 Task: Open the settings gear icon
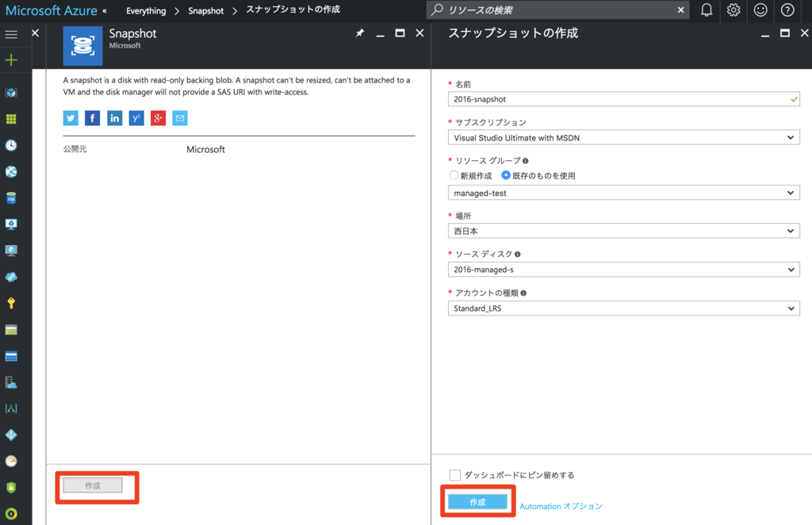click(733, 10)
